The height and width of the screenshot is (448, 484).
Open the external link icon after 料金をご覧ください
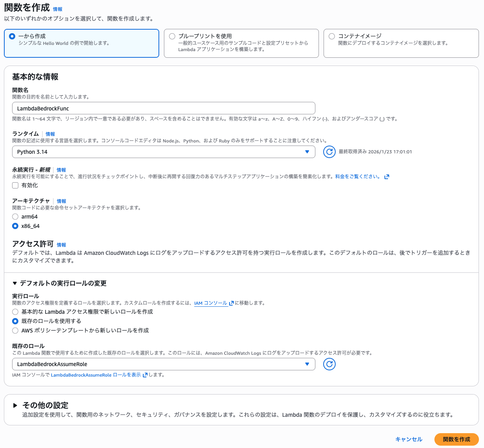pyautogui.click(x=387, y=176)
